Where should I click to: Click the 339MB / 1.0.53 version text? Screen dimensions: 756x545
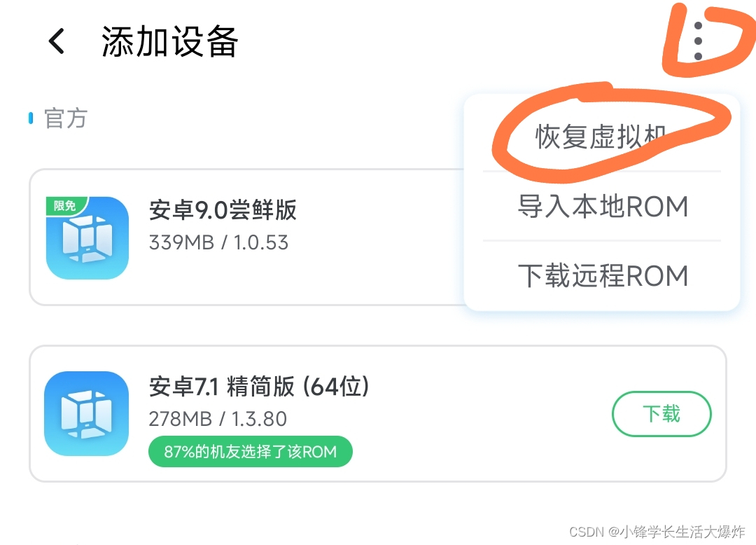click(x=217, y=242)
